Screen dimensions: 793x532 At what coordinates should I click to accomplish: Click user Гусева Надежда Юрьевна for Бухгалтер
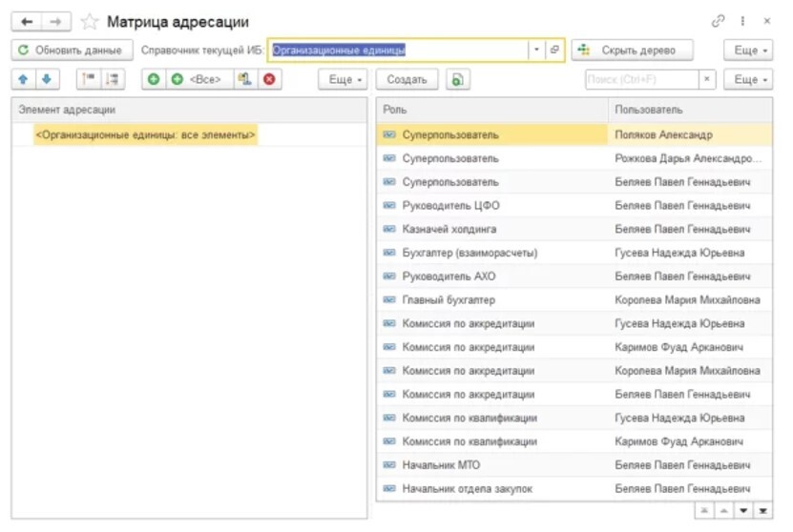(679, 253)
